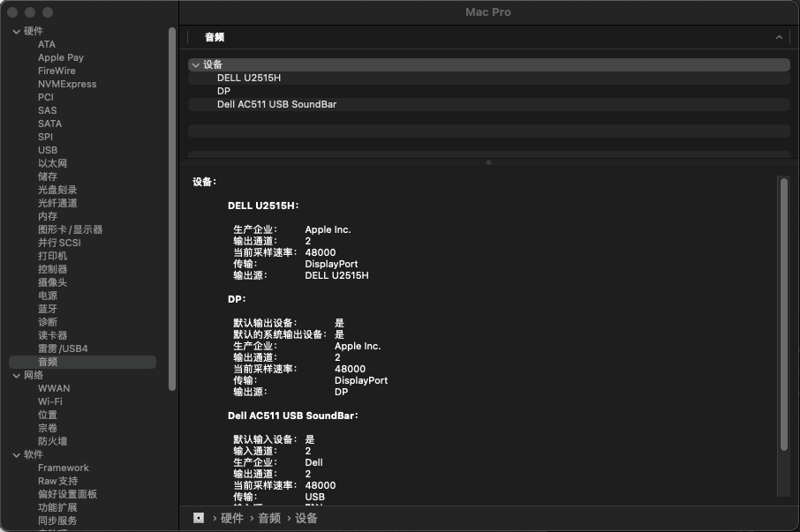This screenshot has width=800, height=532.
Task: Open the 并行 SCSI sidebar entry
Action: pos(59,244)
